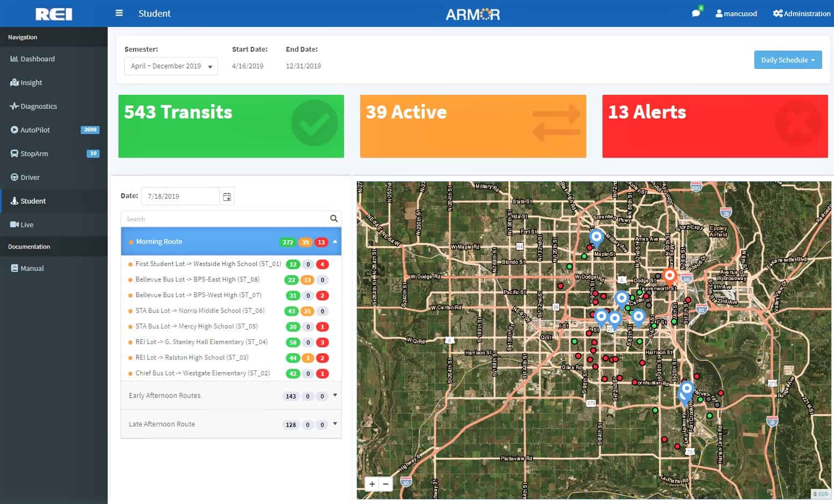Open the Semester dropdown
Viewport: 834px width, 504px height.
tap(171, 66)
